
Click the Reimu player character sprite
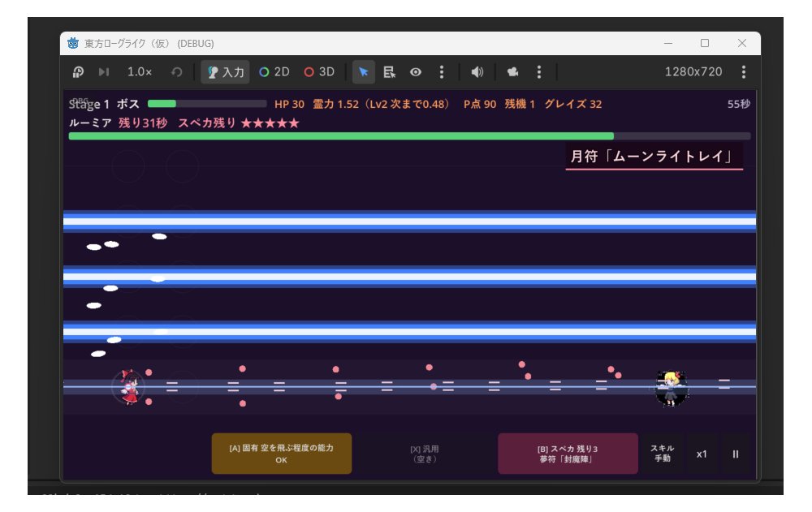click(x=129, y=387)
